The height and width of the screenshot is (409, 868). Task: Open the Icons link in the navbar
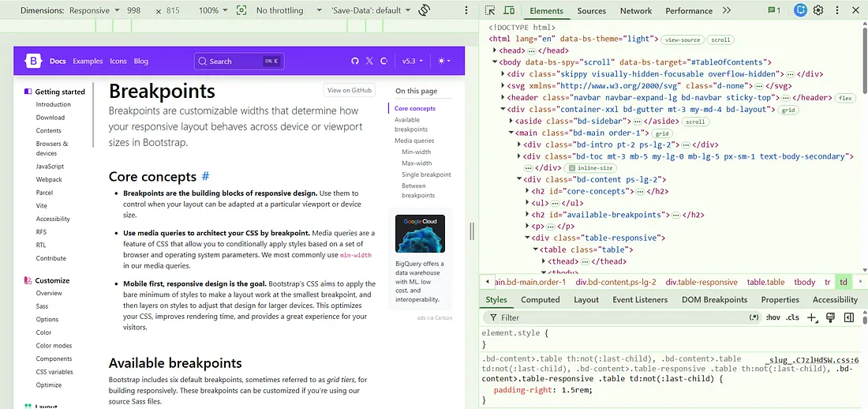tap(118, 61)
